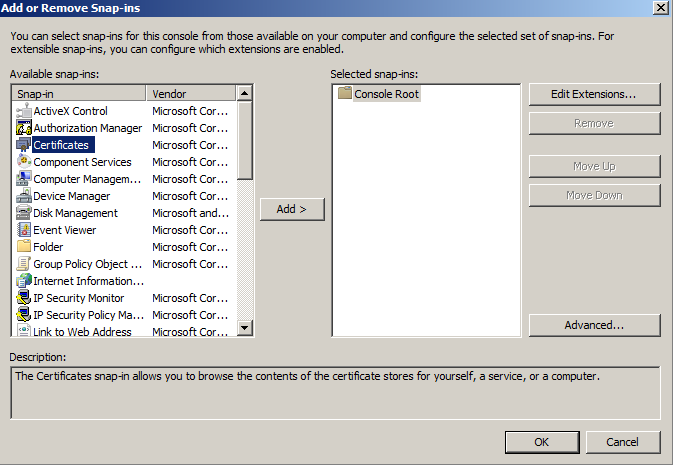Select Certificates in available snap-ins list

pyautogui.click(x=61, y=145)
